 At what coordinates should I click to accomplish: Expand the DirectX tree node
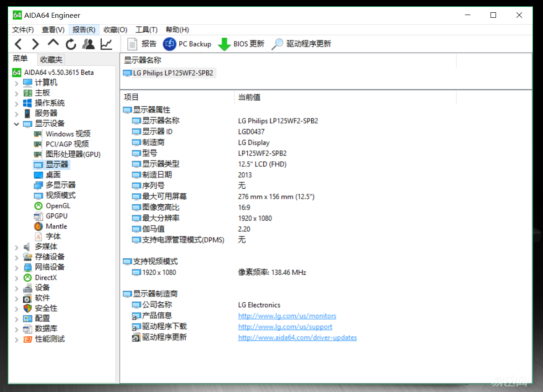16,278
